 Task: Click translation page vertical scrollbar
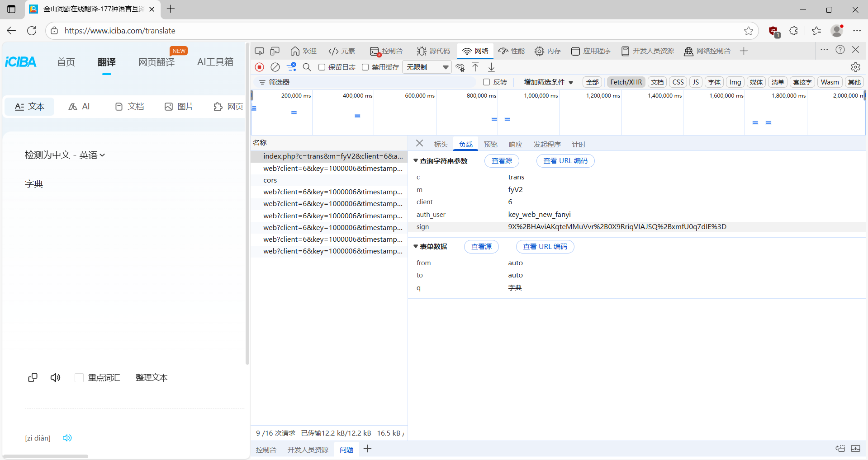click(247, 204)
